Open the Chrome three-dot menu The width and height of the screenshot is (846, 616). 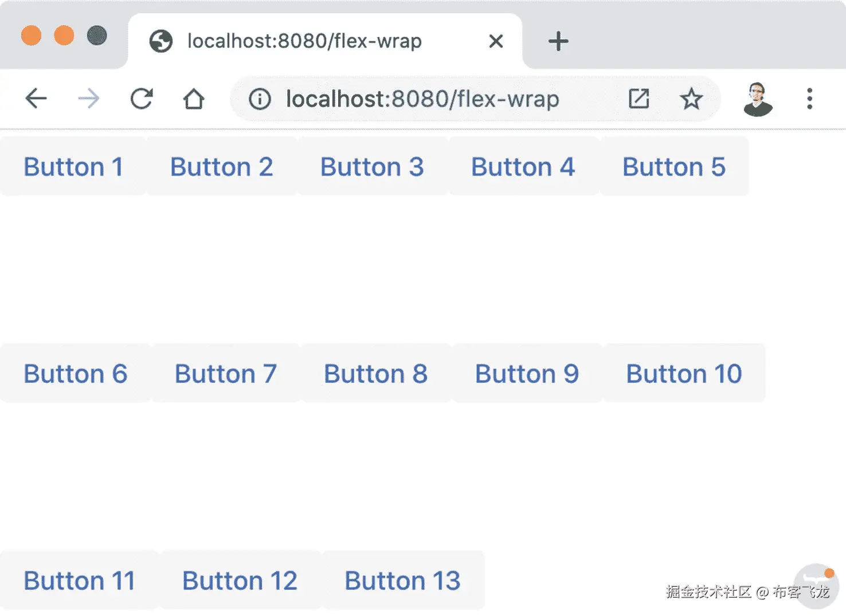[x=809, y=99]
